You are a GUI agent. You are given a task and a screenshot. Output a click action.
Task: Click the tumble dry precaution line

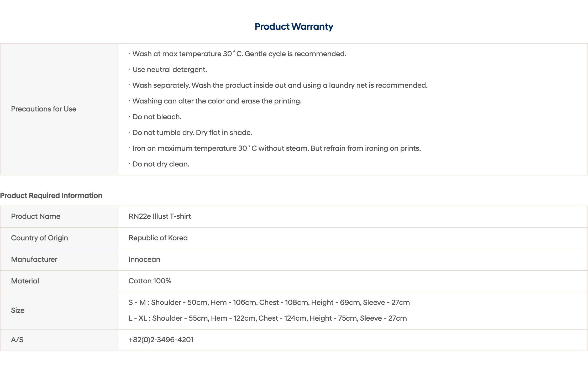click(191, 133)
